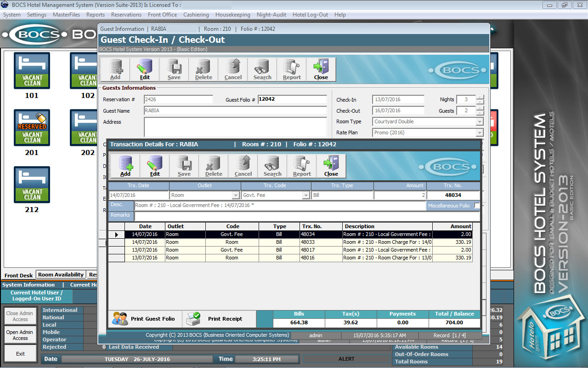
Task: Open the Front Office menu
Action: pos(163,15)
